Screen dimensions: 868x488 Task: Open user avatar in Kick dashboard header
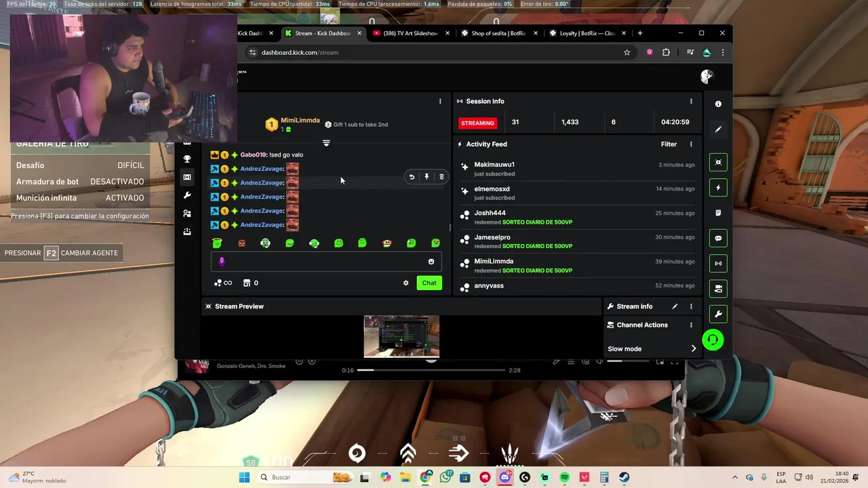coord(707,77)
